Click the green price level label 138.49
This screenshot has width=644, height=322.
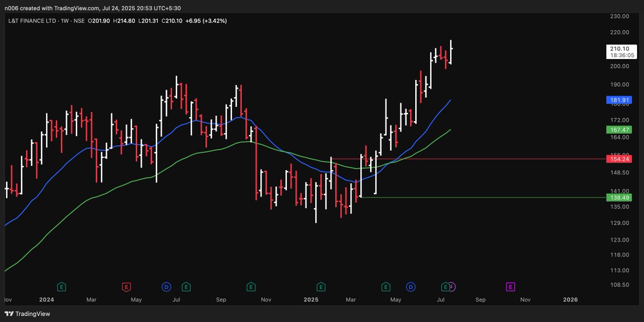[x=620, y=197]
